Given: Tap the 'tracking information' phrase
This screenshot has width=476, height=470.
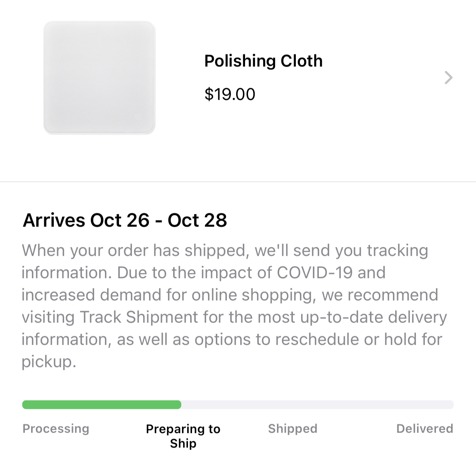Looking at the screenshot, I should tap(397, 251).
